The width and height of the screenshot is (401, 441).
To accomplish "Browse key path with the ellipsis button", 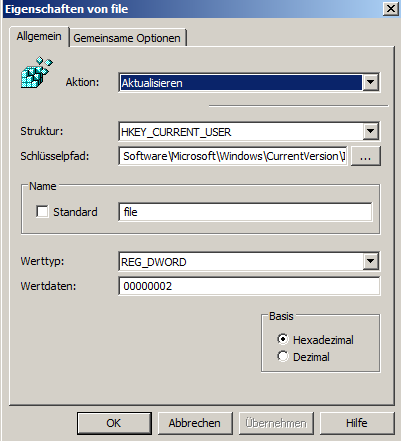I will (365, 156).
